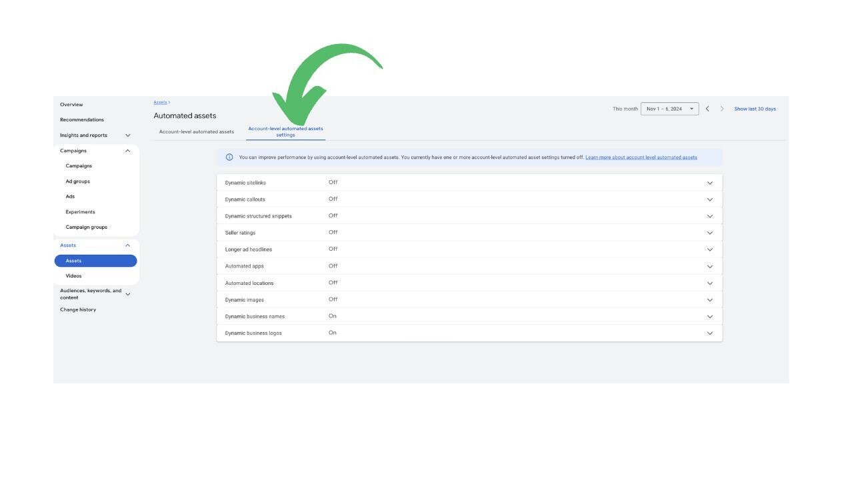Select the highlighted Assets sidebar item
Viewport: 868px width, 499px height.
96,261
